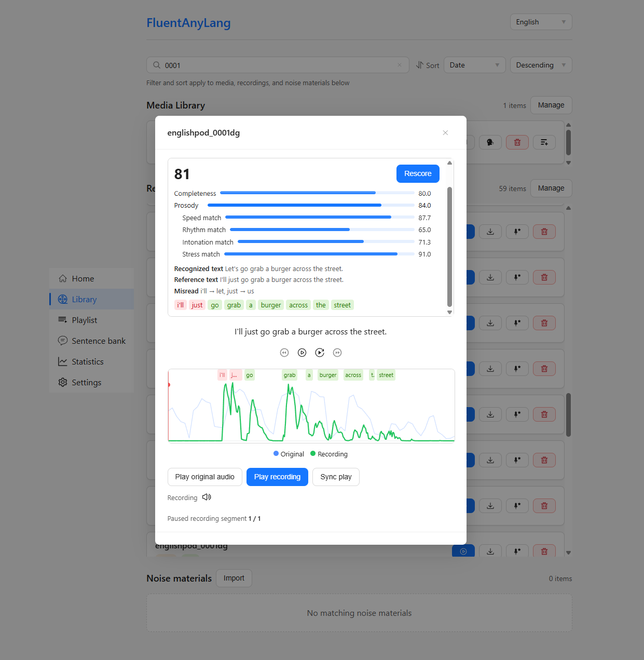
Task: Click the scroll-down arrow of the score panel
Action: coord(449,312)
